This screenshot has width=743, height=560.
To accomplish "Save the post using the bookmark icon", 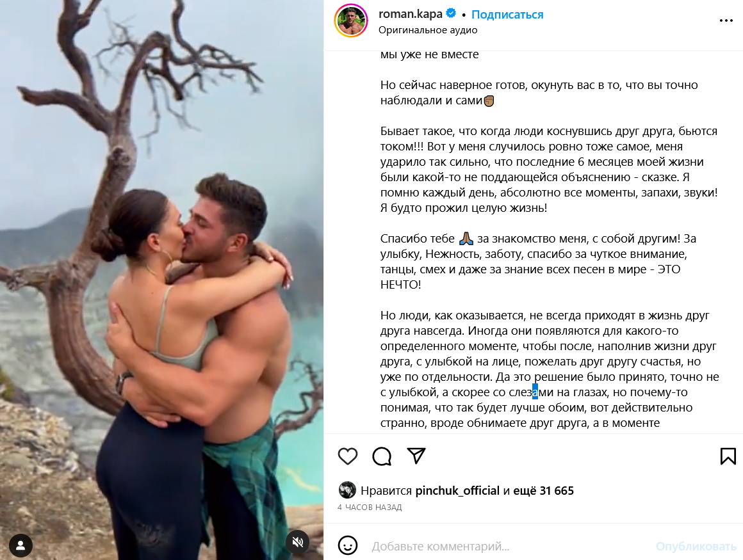I will click(x=728, y=456).
